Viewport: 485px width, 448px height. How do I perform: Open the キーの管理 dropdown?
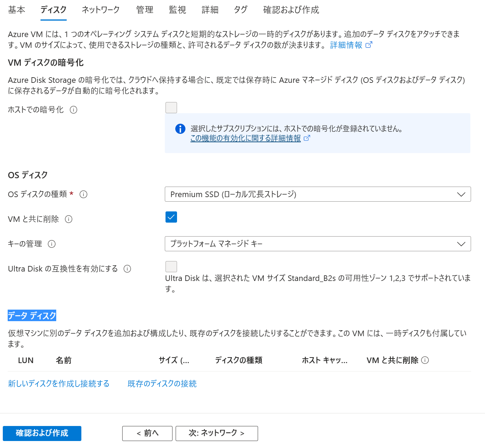(318, 244)
